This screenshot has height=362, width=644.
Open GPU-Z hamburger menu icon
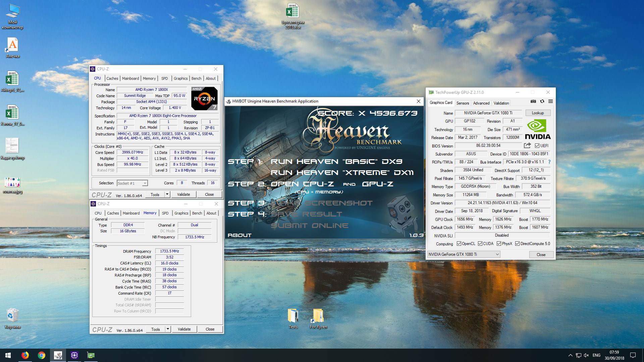(550, 101)
